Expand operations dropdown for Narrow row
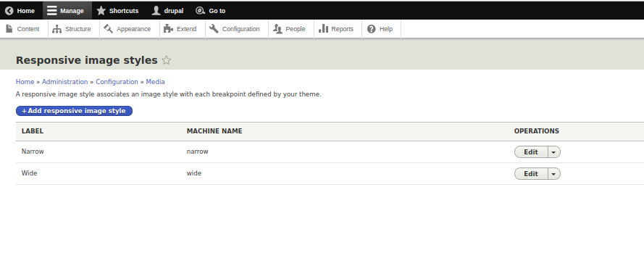This screenshot has height=261, width=644. [x=554, y=152]
